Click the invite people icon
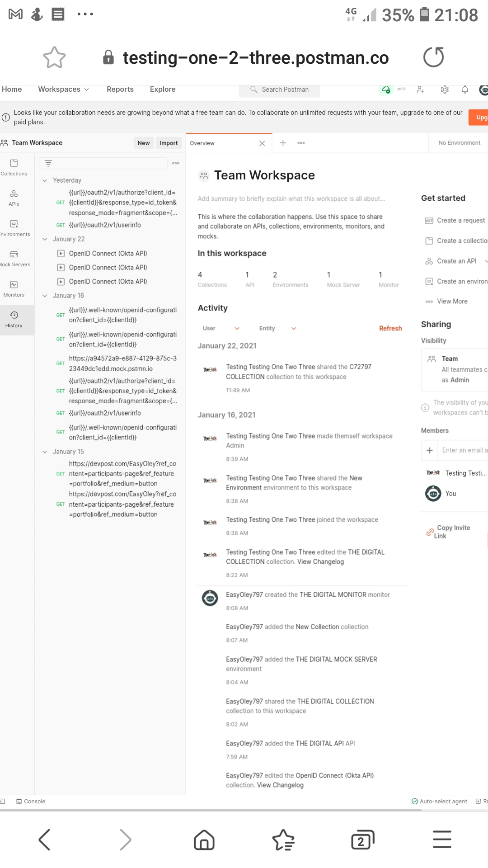488x868 pixels. coord(421,90)
